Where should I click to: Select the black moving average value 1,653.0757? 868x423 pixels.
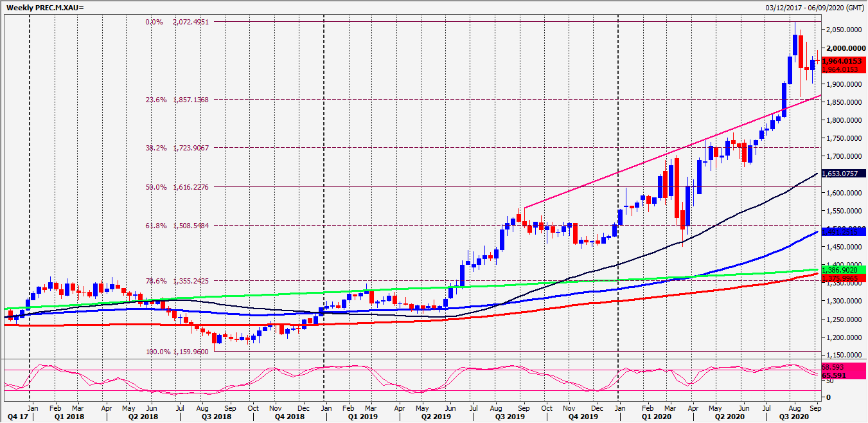(844, 174)
